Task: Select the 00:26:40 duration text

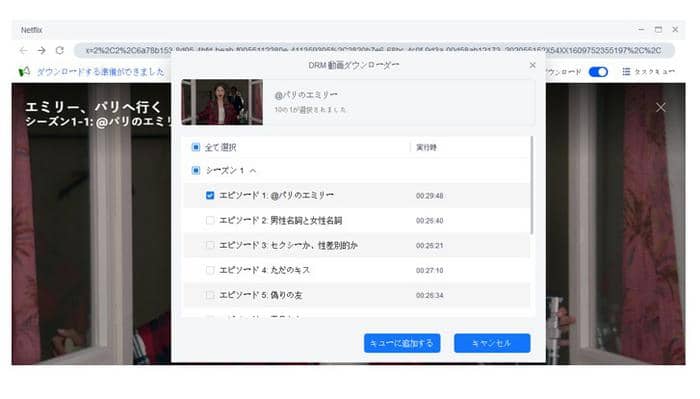Action: [429, 220]
